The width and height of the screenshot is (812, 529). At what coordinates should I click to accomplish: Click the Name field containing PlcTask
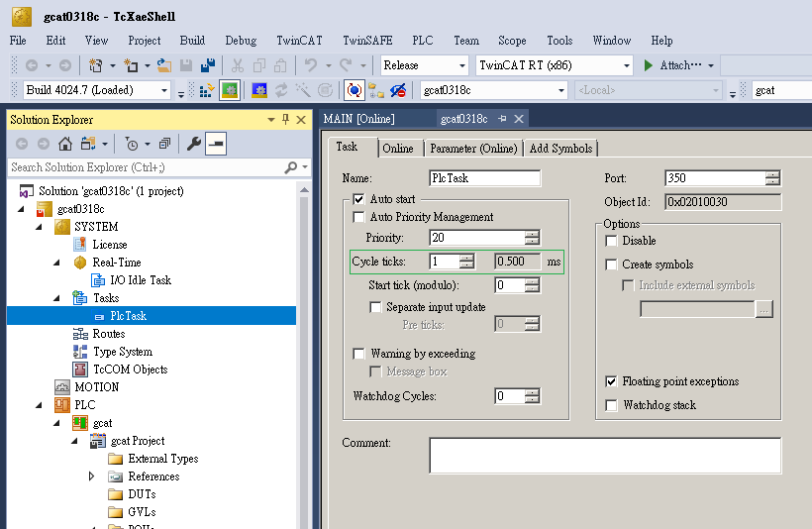point(484,178)
